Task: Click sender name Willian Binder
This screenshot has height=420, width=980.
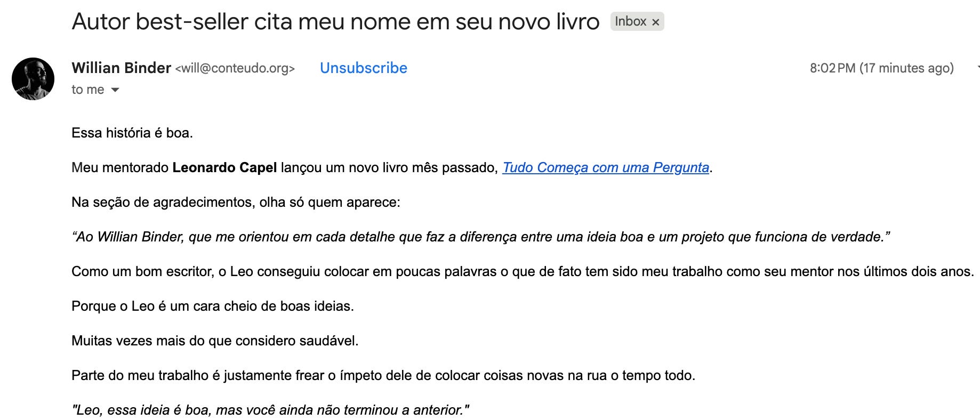Action: coord(121,68)
